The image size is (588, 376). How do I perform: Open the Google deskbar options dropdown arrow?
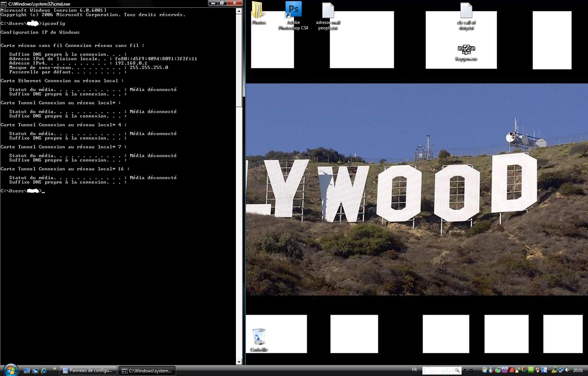[465, 370]
